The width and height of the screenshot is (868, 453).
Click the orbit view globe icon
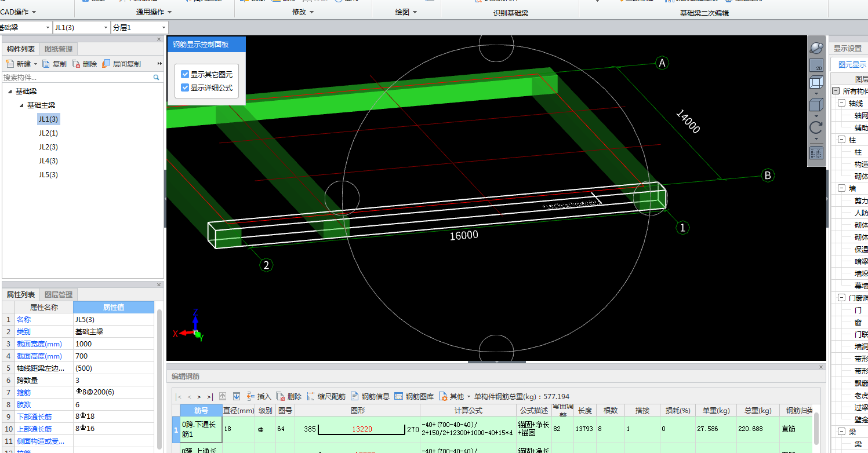pyautogui.click(x=816, y=48)
